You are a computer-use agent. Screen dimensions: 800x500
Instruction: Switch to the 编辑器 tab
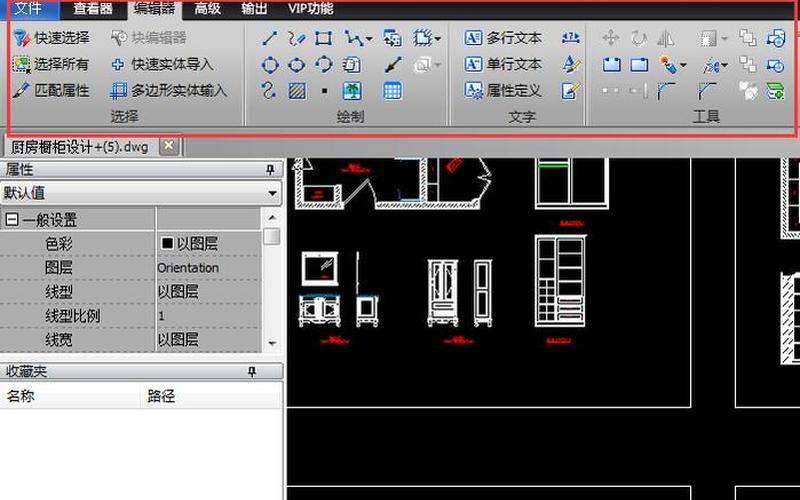pos(154,9)
